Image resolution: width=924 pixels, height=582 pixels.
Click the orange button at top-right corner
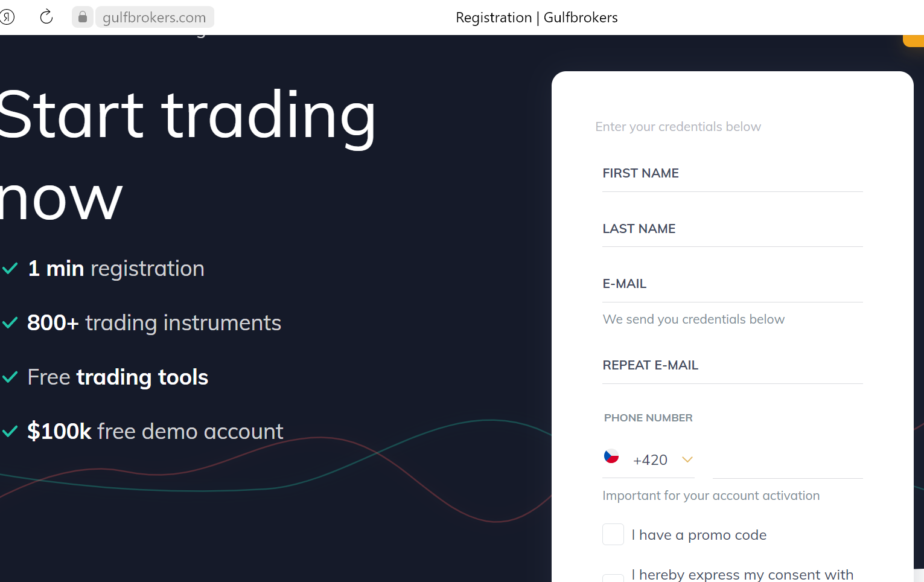(x=914, y=40)
